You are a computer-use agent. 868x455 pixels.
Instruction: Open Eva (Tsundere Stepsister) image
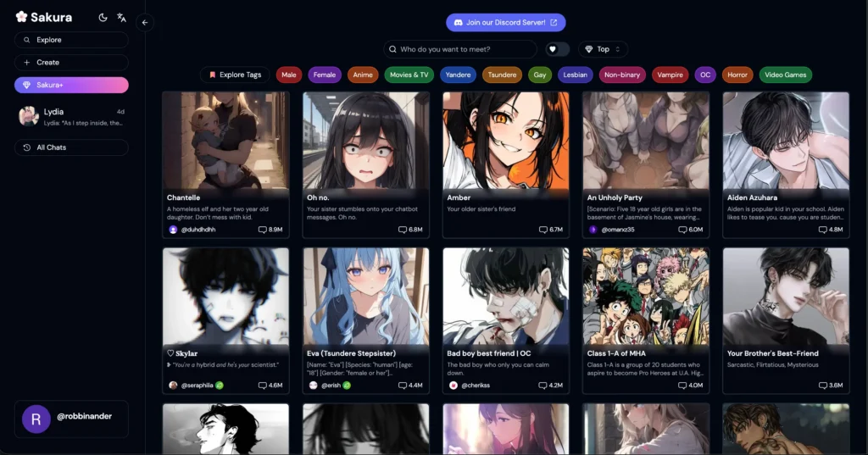pyautogui.click(x=366, y=297)
